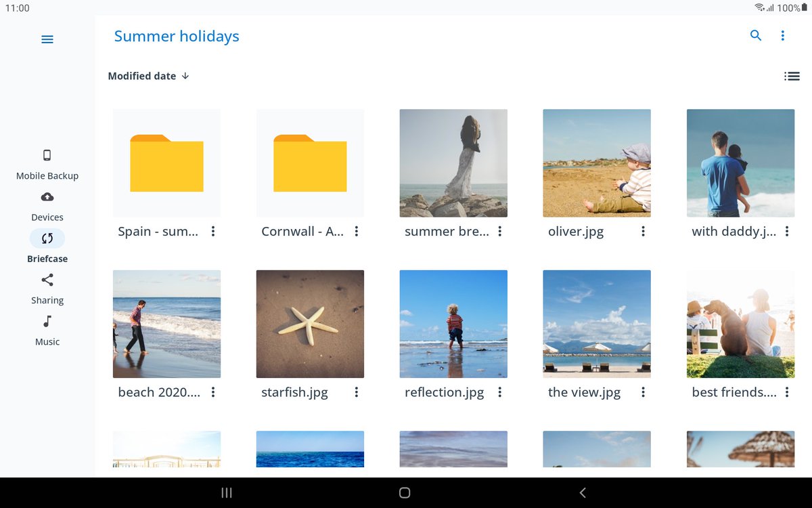Viewport: 812px width, 508px height.
Task: Open deep blue ocean photo in bottom row
Action: [x=310, y=449]
